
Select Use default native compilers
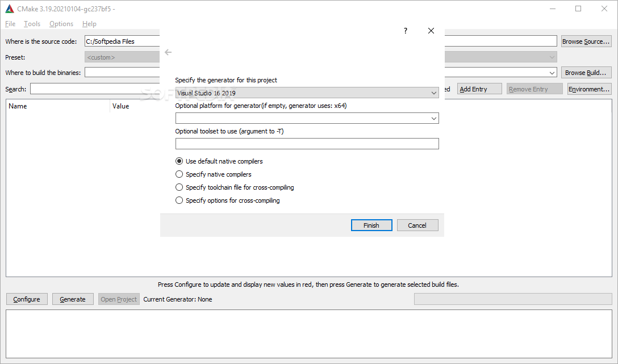[x=219, y=161]
